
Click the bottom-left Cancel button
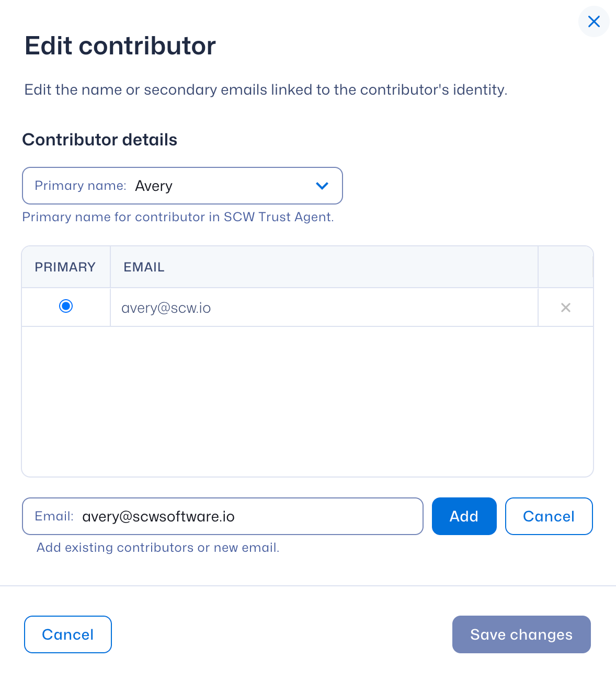(x=68, y=634)
